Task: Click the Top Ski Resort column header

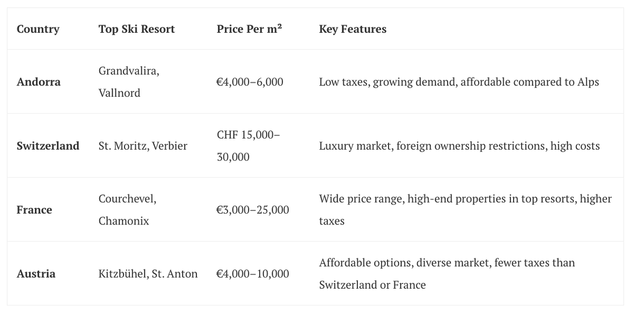Action: [x=136, y=29]
